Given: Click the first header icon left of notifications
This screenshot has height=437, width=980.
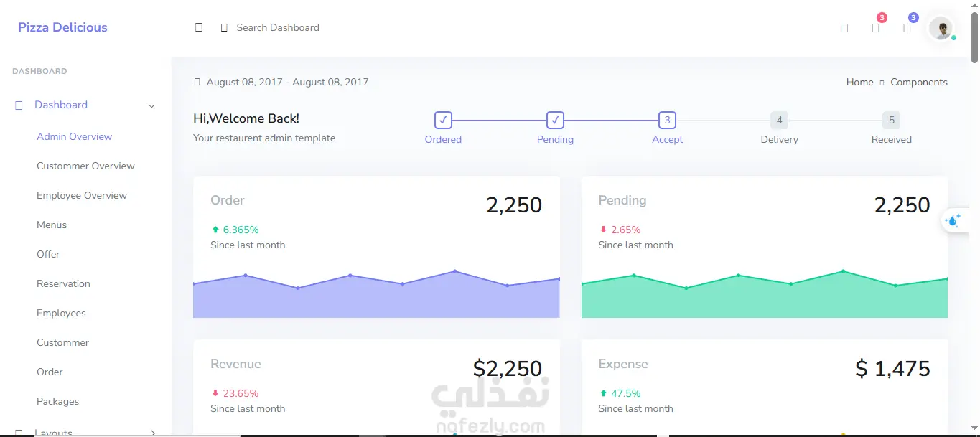Looking at the screenshot, I should (x=844, y=27).
